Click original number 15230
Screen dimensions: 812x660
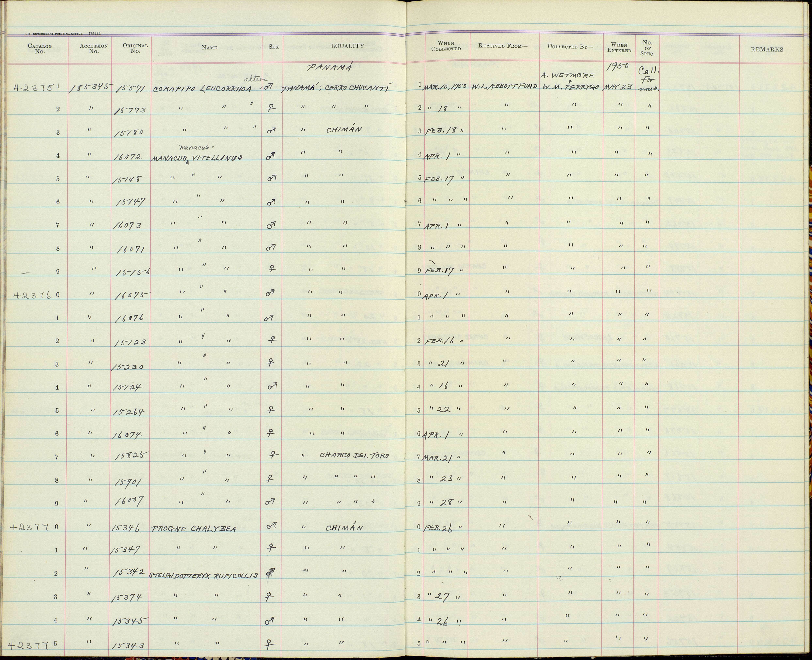(x=127, y=367)
